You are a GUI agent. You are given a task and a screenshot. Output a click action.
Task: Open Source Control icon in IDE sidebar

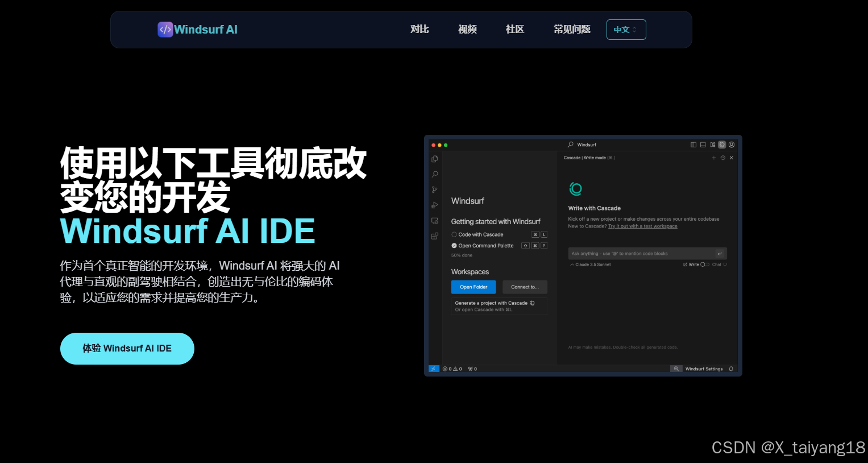435,190
